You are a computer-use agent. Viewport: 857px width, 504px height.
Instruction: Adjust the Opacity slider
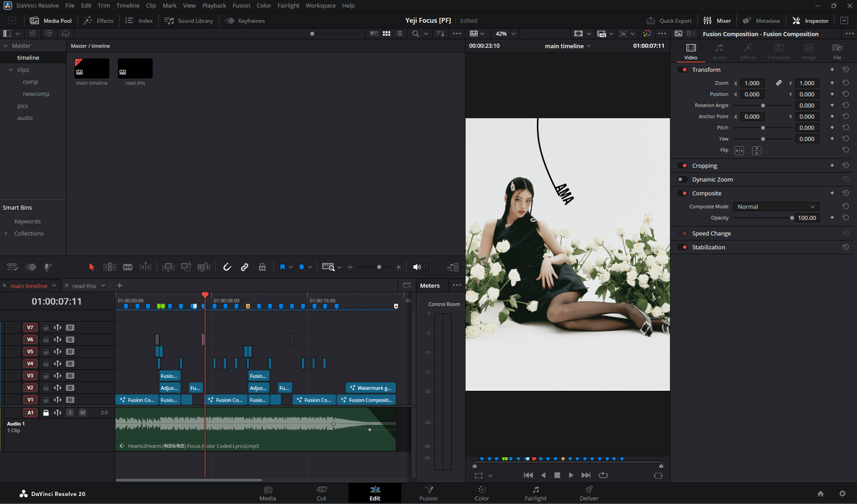click(x=791, y=218)
